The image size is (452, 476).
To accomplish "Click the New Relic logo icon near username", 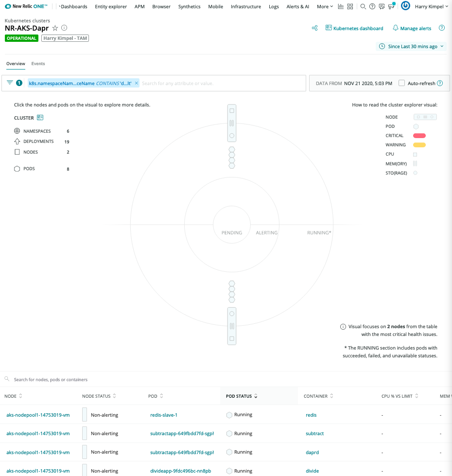I will tap(405, 6).
